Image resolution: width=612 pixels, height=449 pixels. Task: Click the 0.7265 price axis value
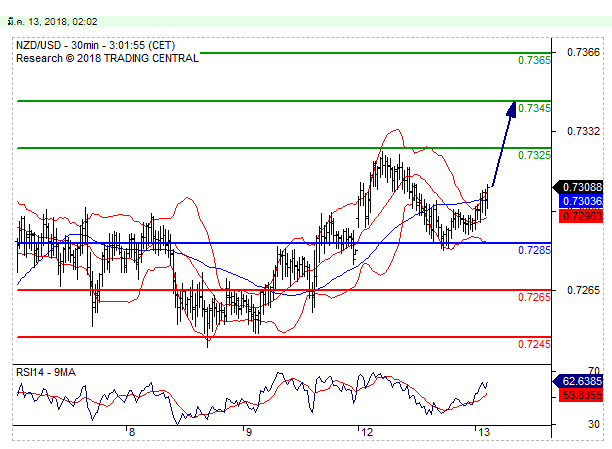[583, 290]
